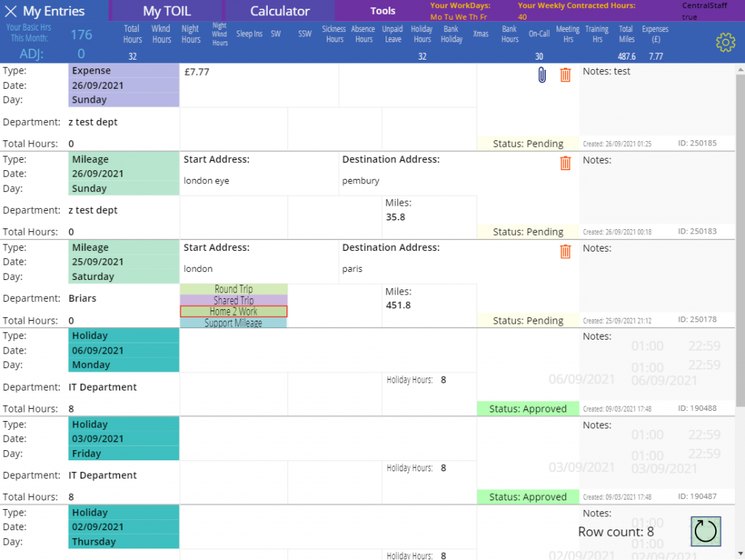Click the Unpaid Leave column header
The image size is (745, 560).
point(392,34)
